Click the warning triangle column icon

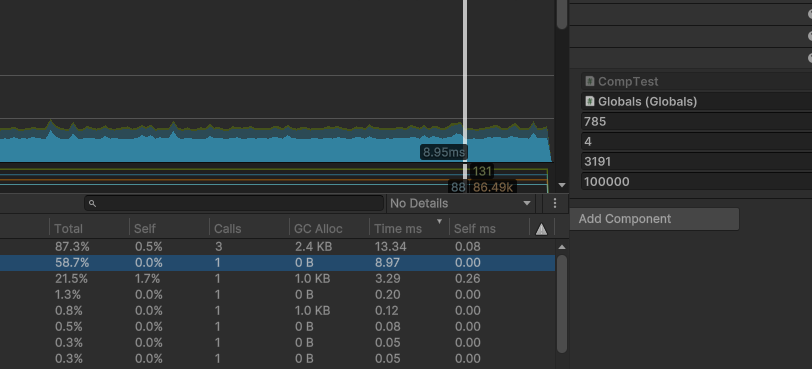(x=541, y=229)
